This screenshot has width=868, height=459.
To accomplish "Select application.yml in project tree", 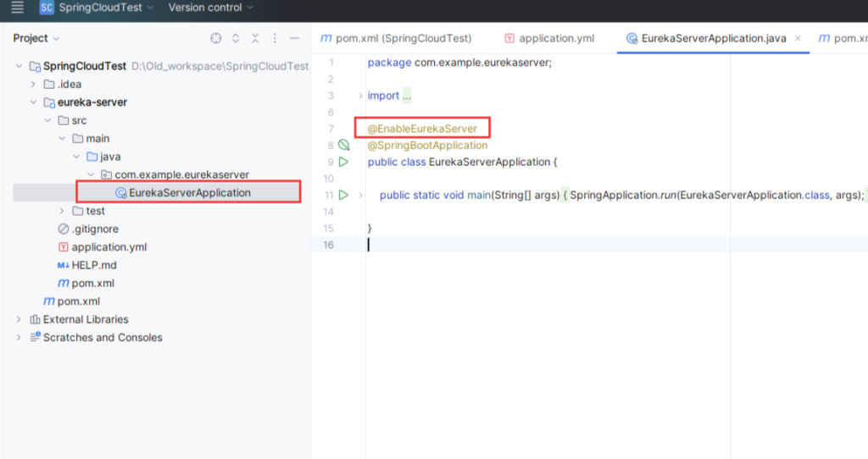I will [109, 247].
